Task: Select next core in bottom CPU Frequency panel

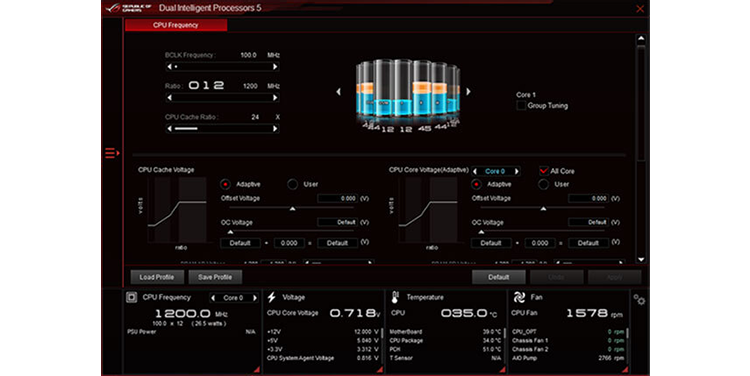Action: click(x=254, y=298)
